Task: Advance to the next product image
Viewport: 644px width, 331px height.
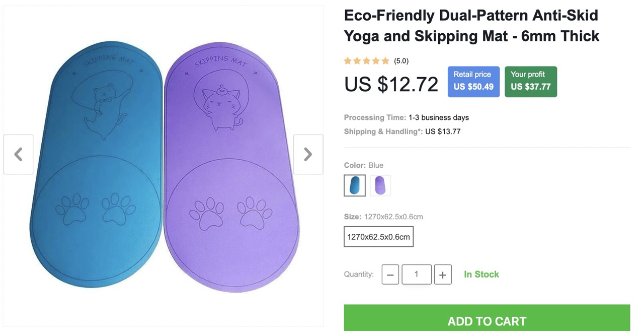Action: pos(308,154)
